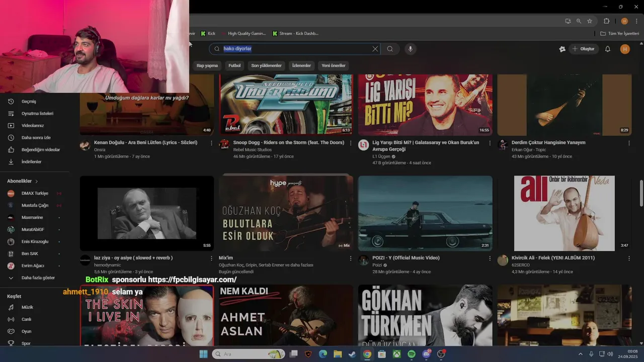Select the İzlenenler filter chip

click(x=302, y=65)
